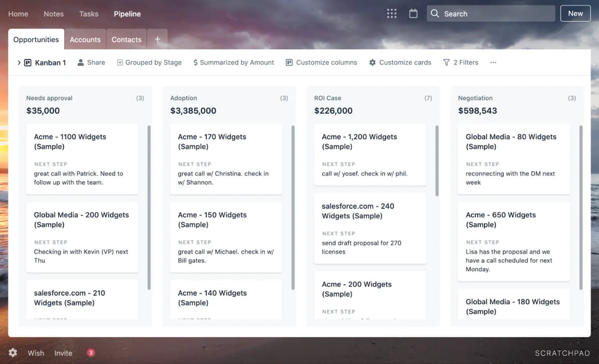This screenshot has height=364, width=599.
Task: Click the funnel filter icon
Action: click(x=446, y=62)
